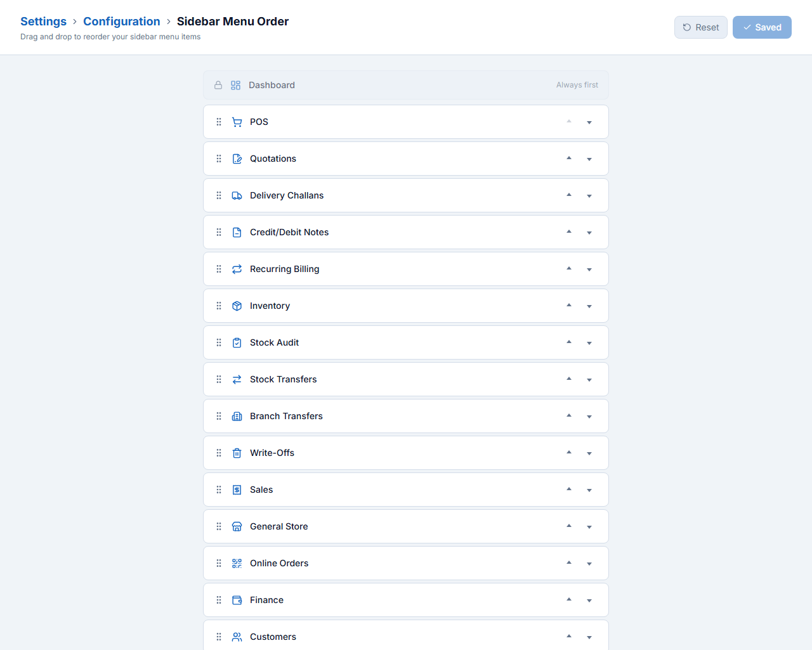Grab the drag handle for Inventory
The height and width of the screenshot is (650, 812).
click(219, 306)
